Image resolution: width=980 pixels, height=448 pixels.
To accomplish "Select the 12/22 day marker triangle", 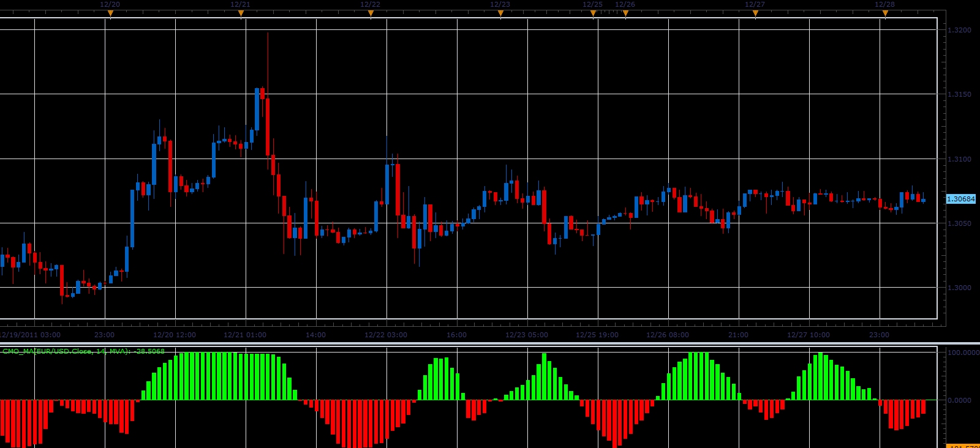I will click(371, 13).
